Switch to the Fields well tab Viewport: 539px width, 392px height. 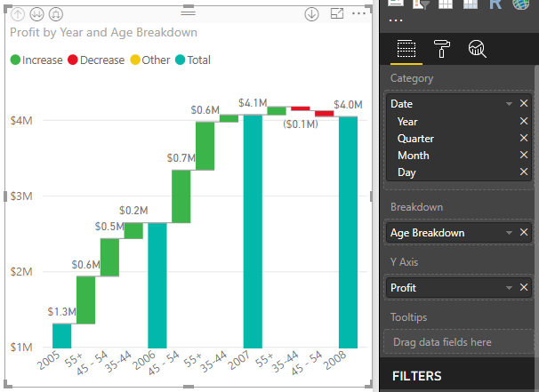point(406,50)
